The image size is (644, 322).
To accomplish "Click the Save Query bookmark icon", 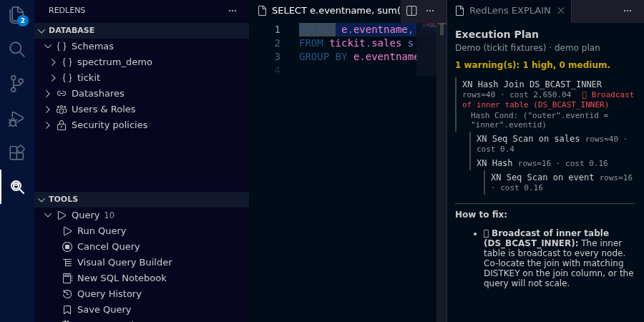I will click(x=67, y=310).
